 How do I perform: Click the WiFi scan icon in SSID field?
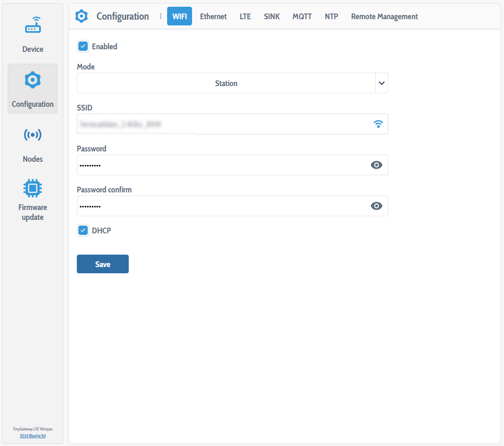[x=378, y=124]
